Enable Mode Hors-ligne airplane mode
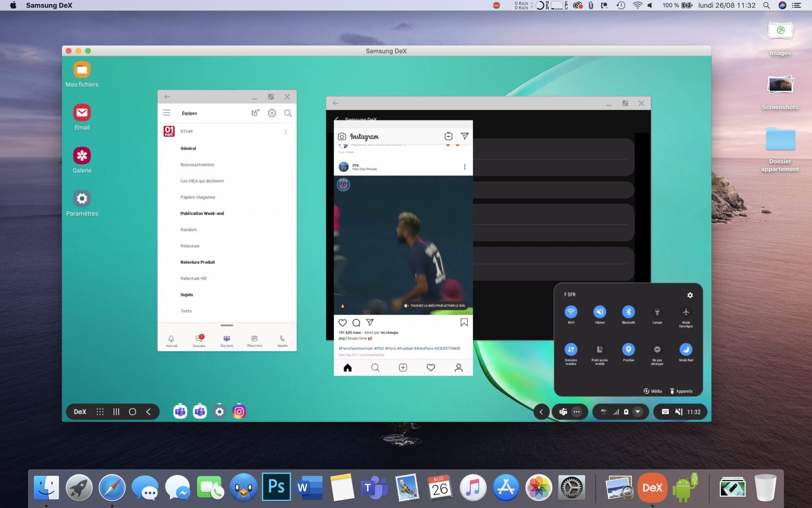 [x=686, y=312]
